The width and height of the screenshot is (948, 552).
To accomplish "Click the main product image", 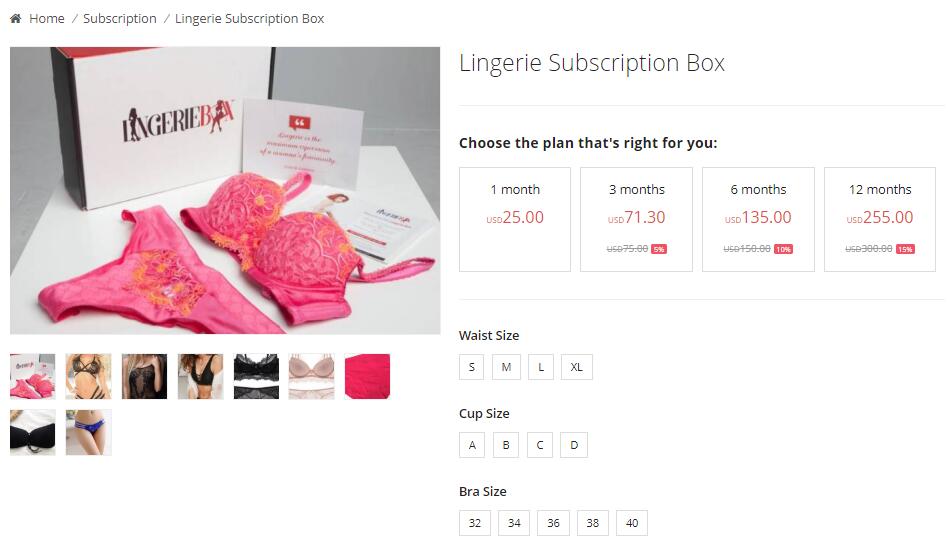I will [225, 190].
